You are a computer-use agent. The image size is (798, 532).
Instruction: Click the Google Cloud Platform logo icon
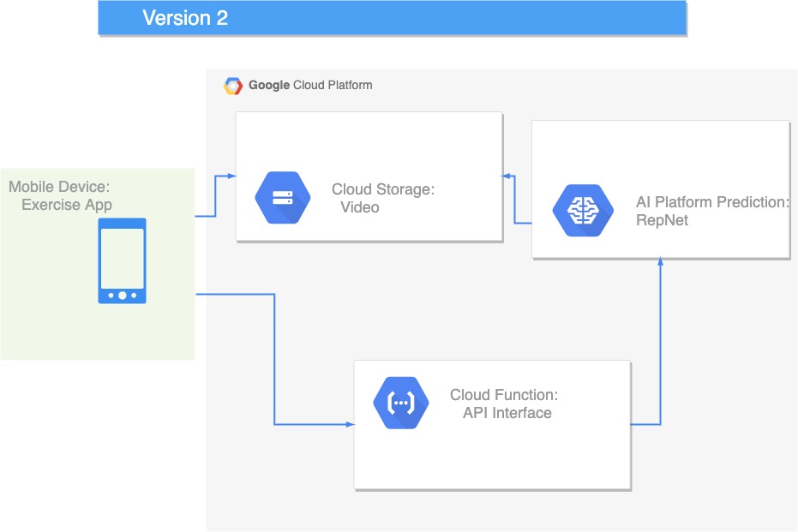point(233,86)
